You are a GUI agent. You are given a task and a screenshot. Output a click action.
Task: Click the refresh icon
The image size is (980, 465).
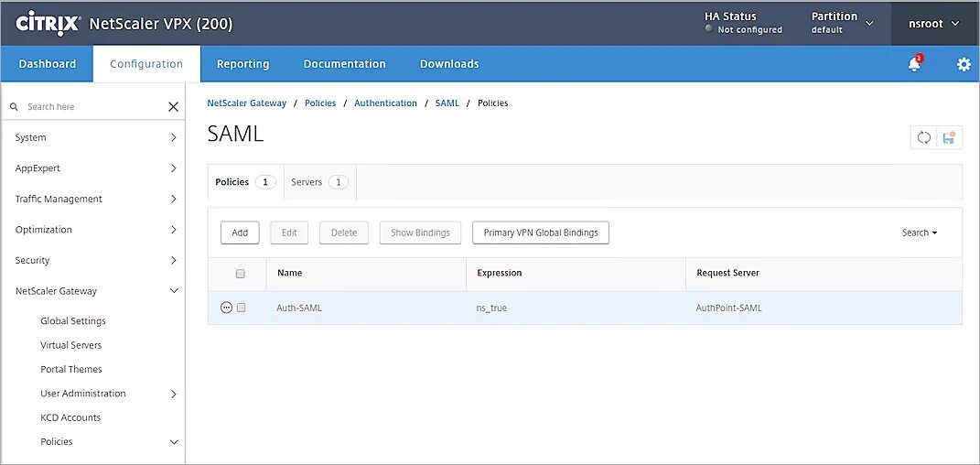coord(924,137)
